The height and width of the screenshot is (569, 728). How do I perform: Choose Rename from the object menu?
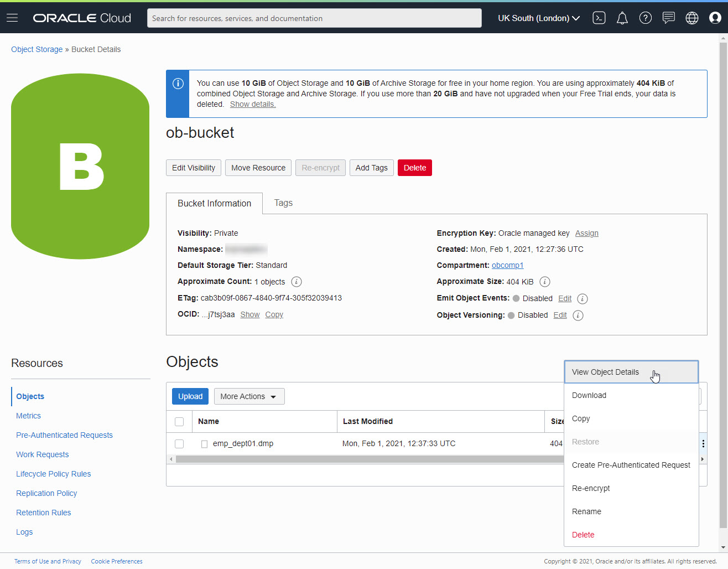point(631,511)
